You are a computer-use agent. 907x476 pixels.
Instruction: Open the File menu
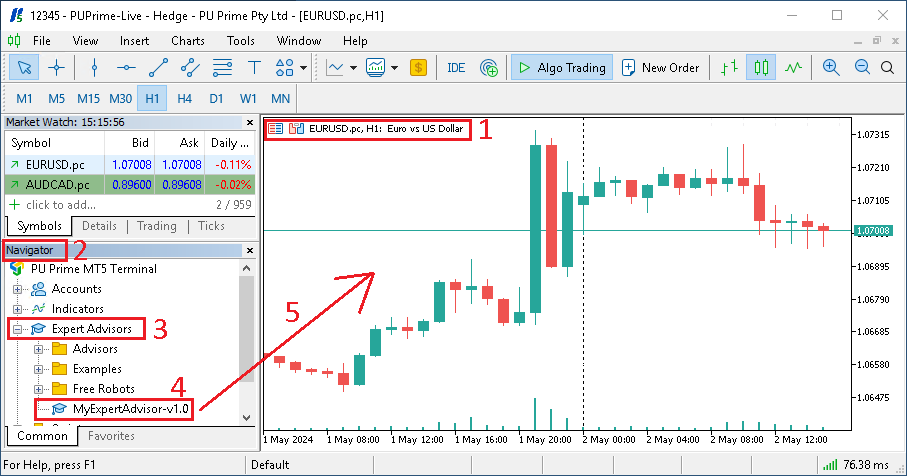pos(42,40)
